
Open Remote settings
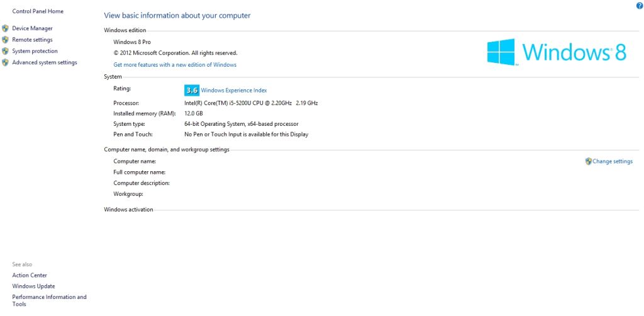pyautogui.click(x=33, y=40)
